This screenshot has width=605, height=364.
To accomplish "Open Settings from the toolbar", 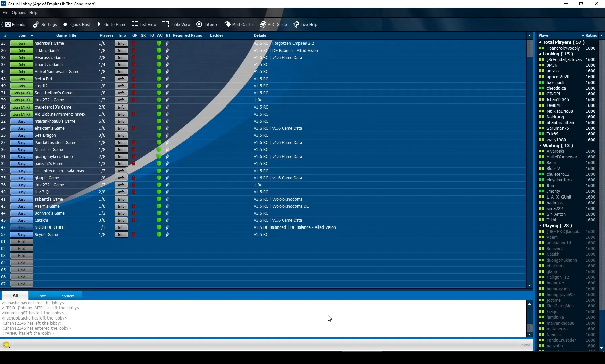I will coord(45,24).
